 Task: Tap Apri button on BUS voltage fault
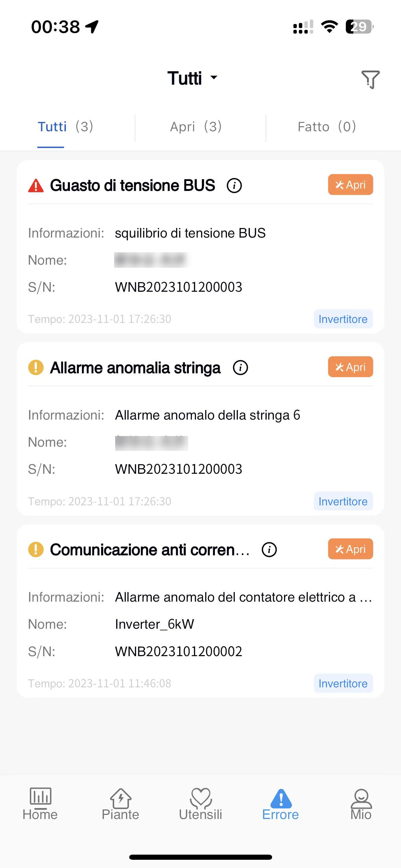click(350, 185)
